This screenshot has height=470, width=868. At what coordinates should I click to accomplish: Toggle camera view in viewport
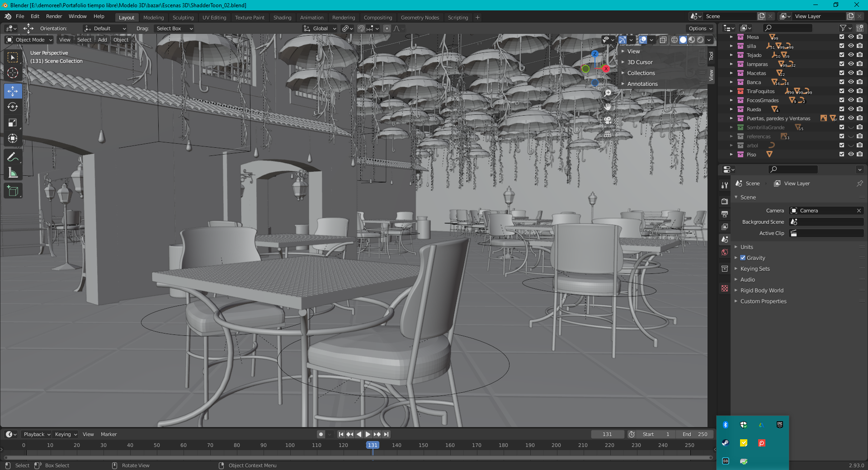[608, 120]
